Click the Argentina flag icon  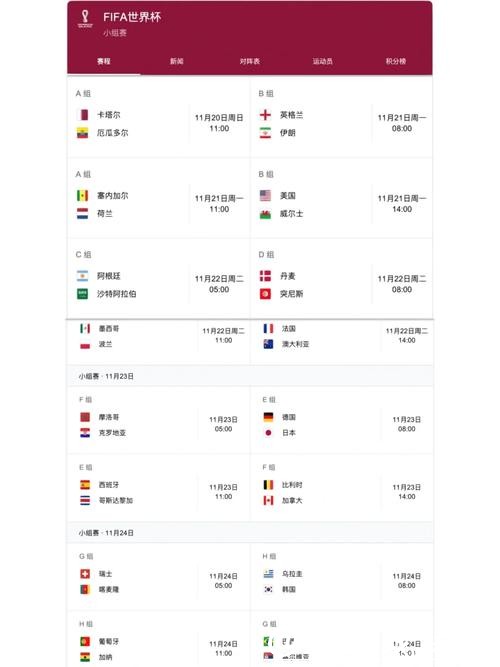pyautogui.click(x=83, y=276)
